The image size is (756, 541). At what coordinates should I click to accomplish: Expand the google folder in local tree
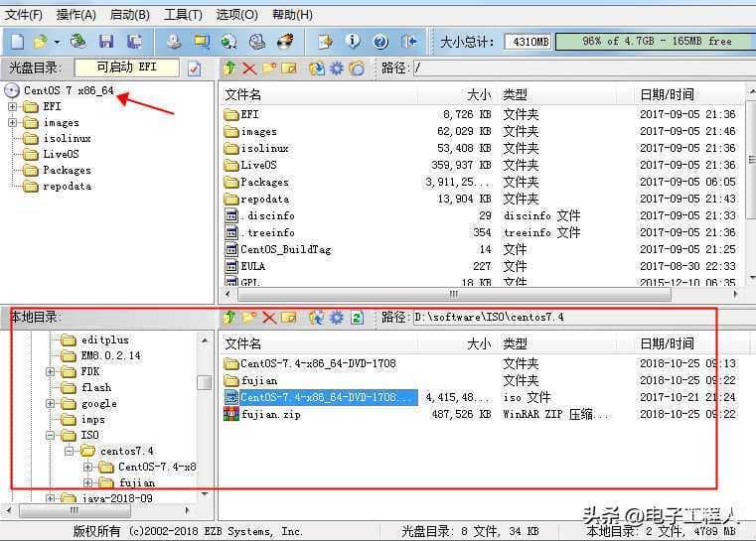pyautogui.click(x=50, y=404)
